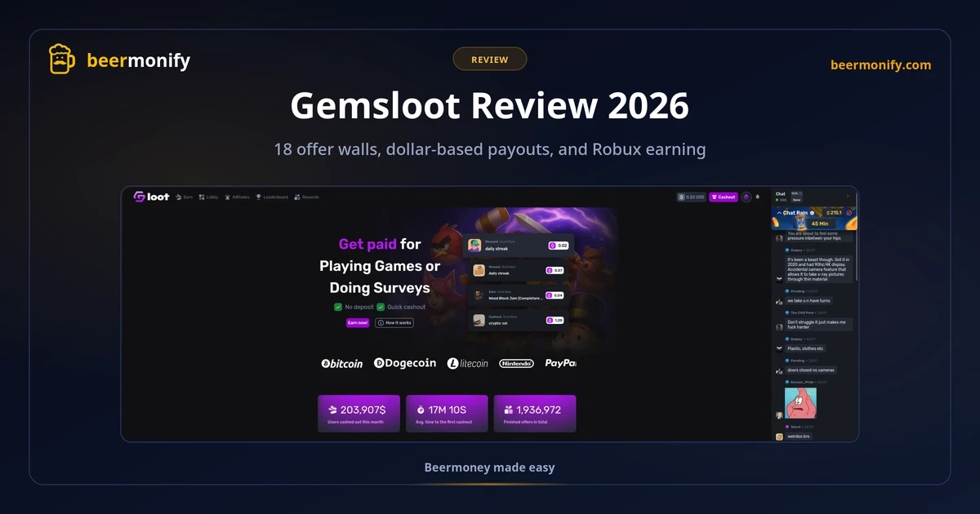Open the Earn nav item
980x514 pixels.
pos(185,197)
